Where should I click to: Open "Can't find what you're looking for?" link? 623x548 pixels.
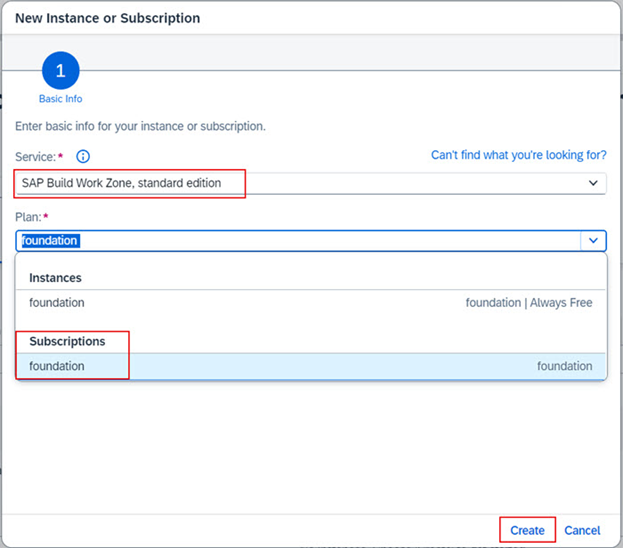(518, 155)
